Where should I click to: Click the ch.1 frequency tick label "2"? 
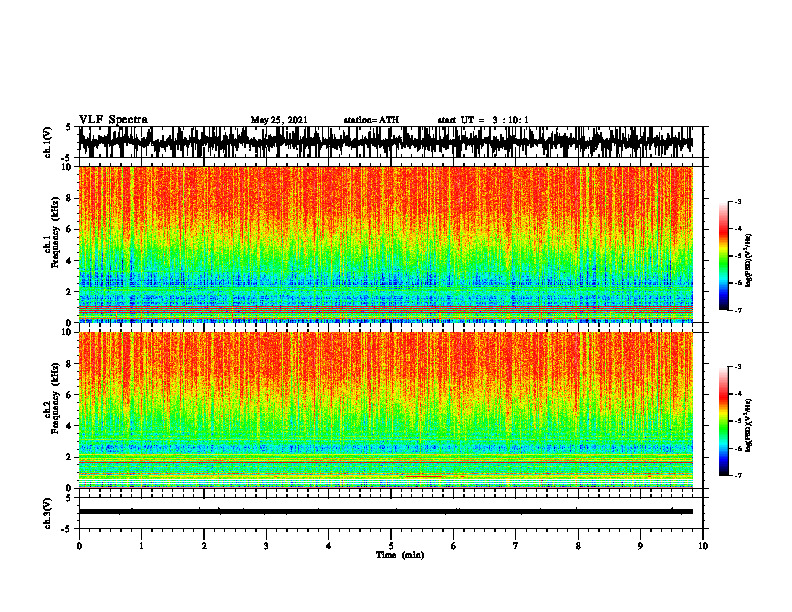[x=69, y=291]
